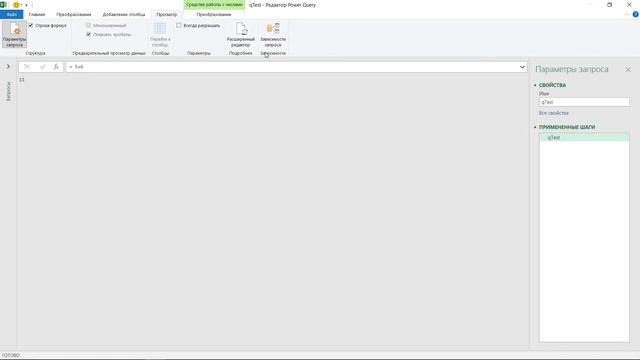Click the Имя input field

[x=584, y=102]
